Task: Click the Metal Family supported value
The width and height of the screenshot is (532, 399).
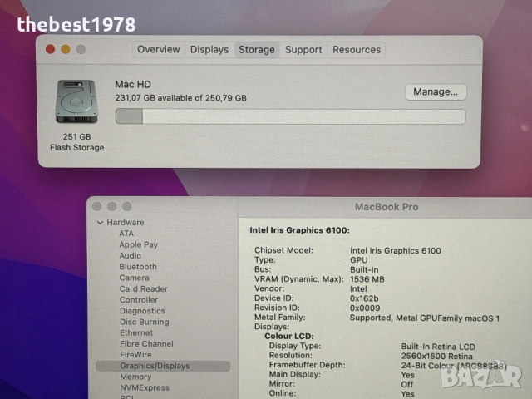Action: tap(425, 318)
